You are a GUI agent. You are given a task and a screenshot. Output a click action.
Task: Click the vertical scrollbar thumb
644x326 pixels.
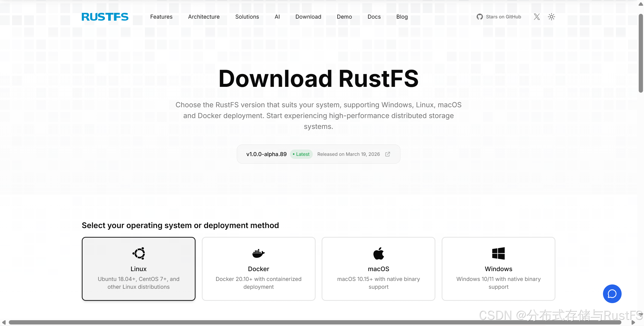641,53
